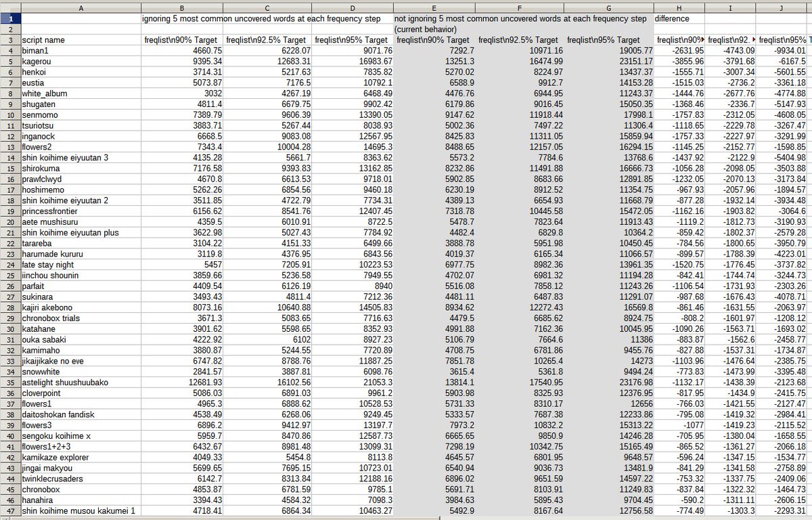
Task: Select the 'ouka sabaki' cell
Action: click(x=81, y=340)
